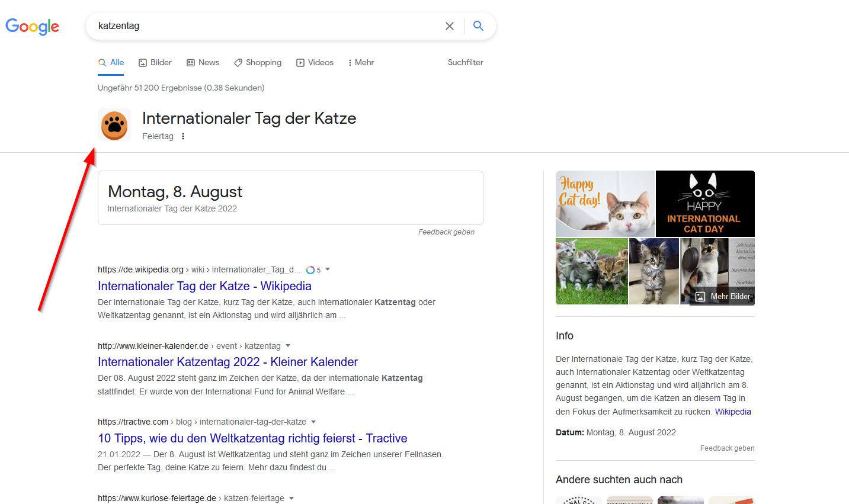This screenshot has width=849, height=504.
Task: Switch to the News tab
Action: point(203,63)
